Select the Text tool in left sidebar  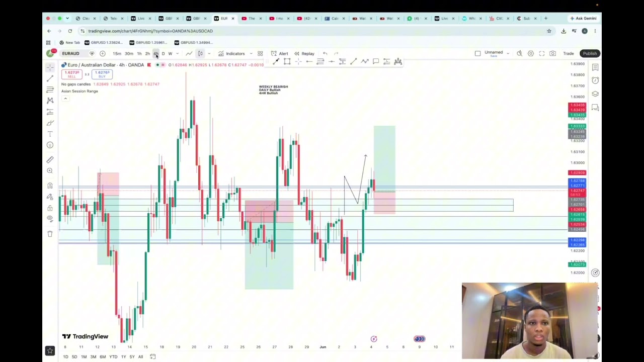click(x=50, y=134)
